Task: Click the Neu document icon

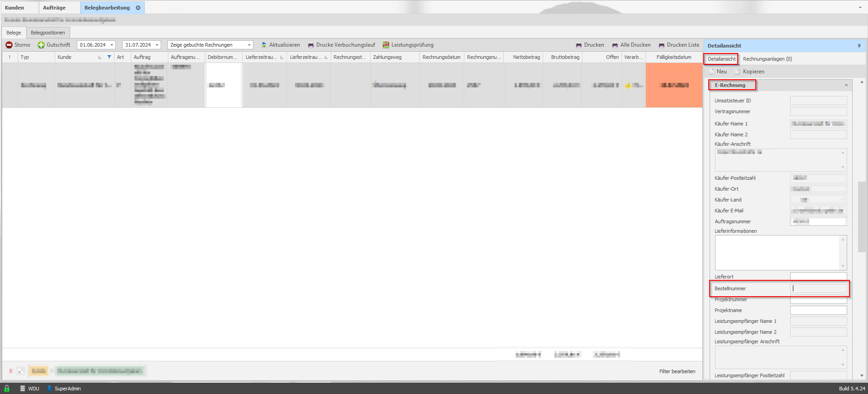Action: [x=711, y=72]
